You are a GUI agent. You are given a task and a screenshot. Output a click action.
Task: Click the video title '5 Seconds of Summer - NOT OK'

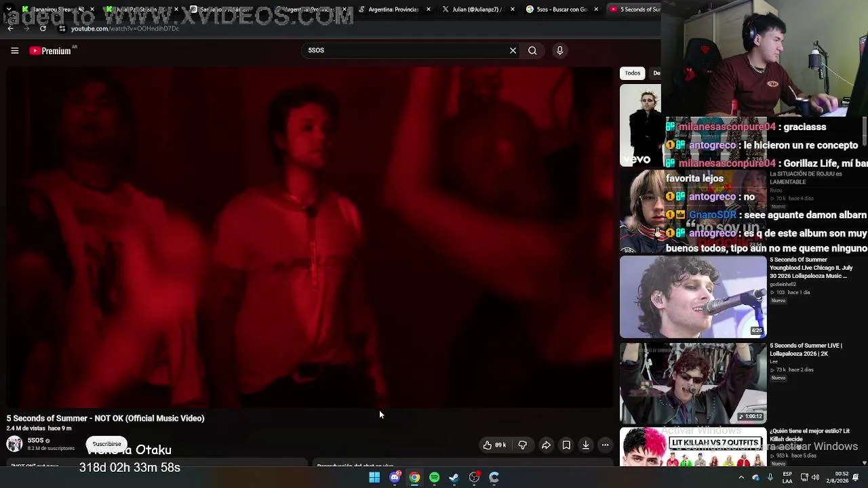tap(106, 418)
